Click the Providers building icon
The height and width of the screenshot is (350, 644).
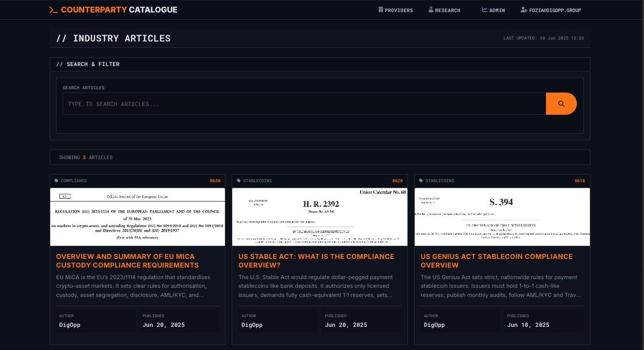tap(380, 10)
